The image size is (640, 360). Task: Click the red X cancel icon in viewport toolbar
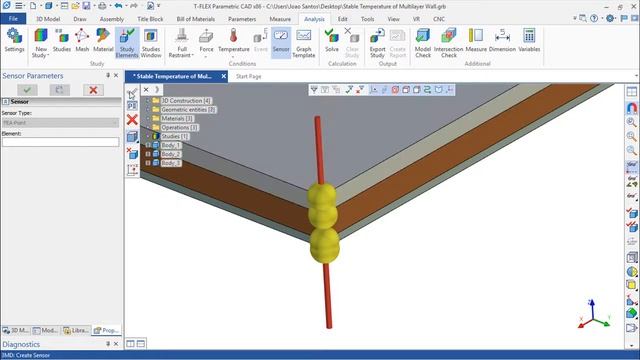point(132,120)
